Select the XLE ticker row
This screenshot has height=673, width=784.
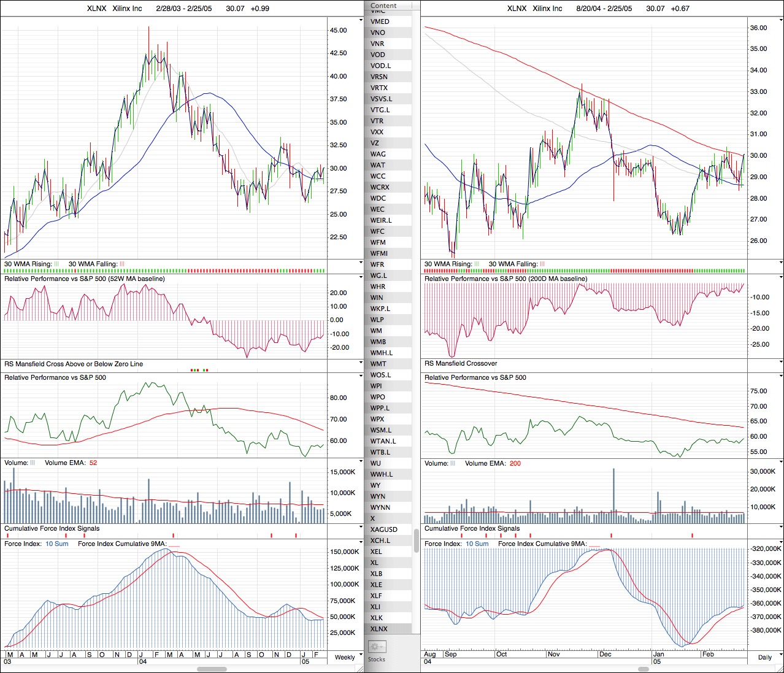(x=377, y=585)
